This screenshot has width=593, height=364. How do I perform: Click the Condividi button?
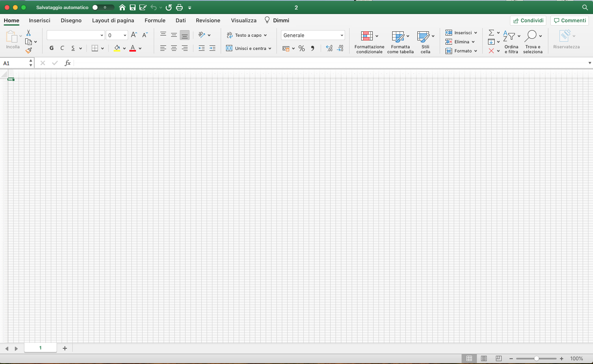528,20
